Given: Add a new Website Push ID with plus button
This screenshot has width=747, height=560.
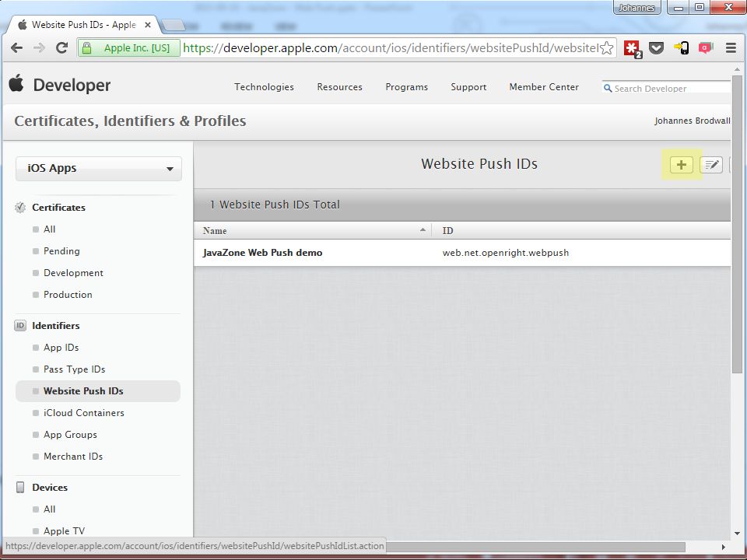Looking at the screenshot, I should tap(682, 165).
